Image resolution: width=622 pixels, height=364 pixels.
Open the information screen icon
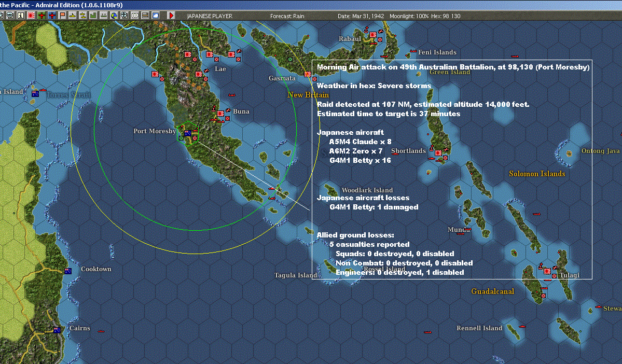coord(21,16)
